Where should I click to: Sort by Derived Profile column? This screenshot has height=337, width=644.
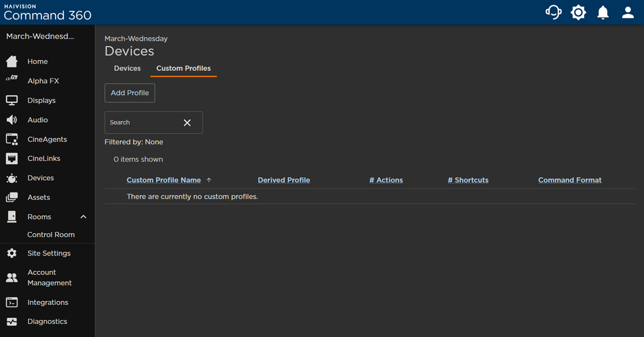284,180
